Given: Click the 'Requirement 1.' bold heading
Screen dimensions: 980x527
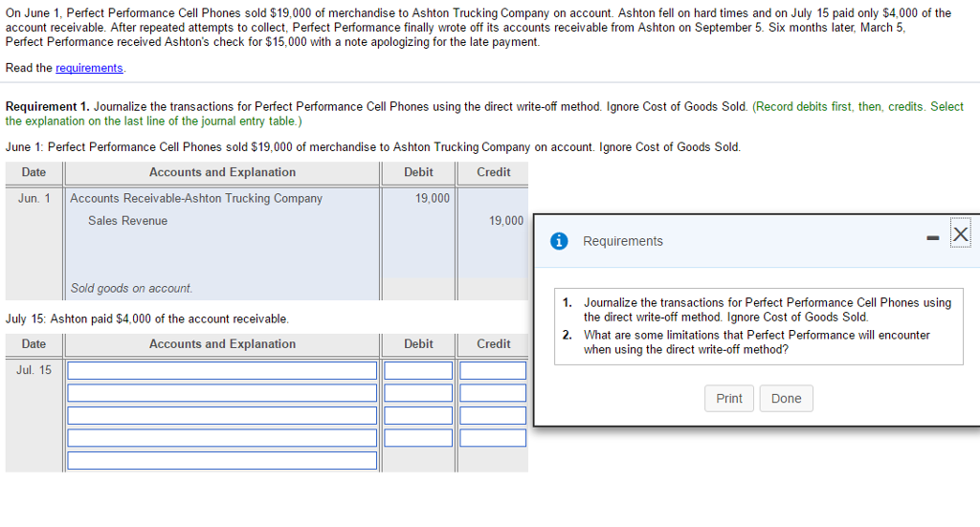Looking at the screenshot, I should 48,107.
